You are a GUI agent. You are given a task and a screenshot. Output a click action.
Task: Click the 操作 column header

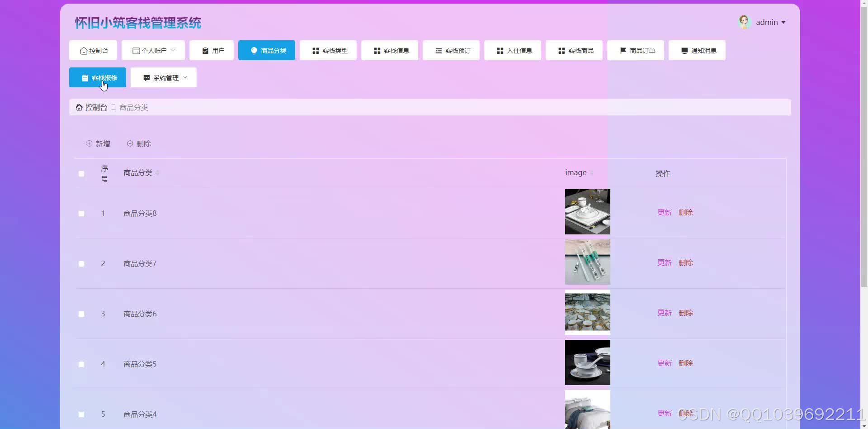(663, 173)
